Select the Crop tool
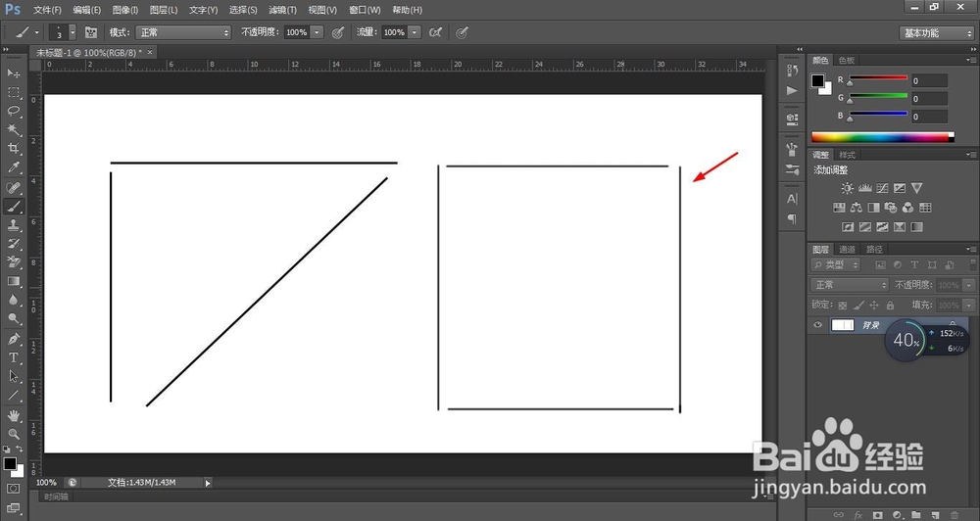 [13, 149]
